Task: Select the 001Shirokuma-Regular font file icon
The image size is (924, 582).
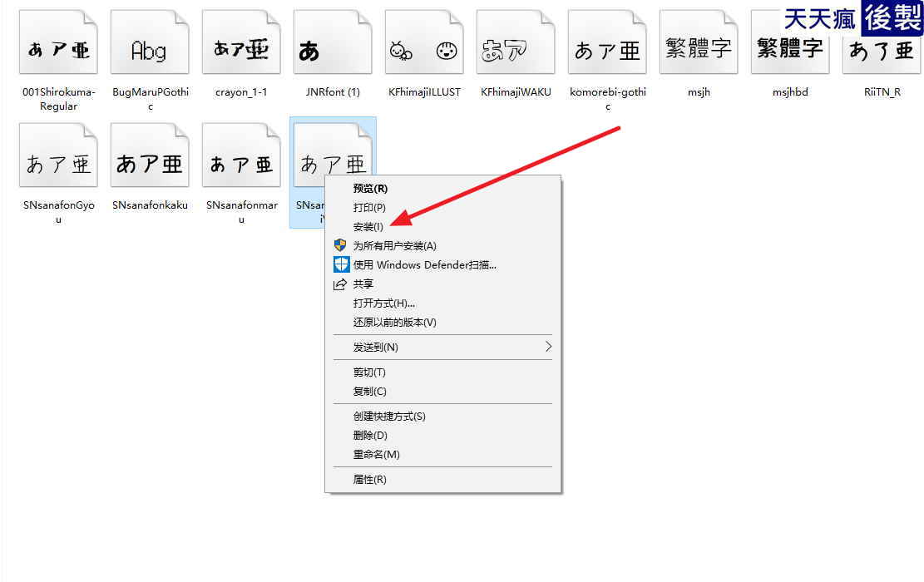Action: 58,42
